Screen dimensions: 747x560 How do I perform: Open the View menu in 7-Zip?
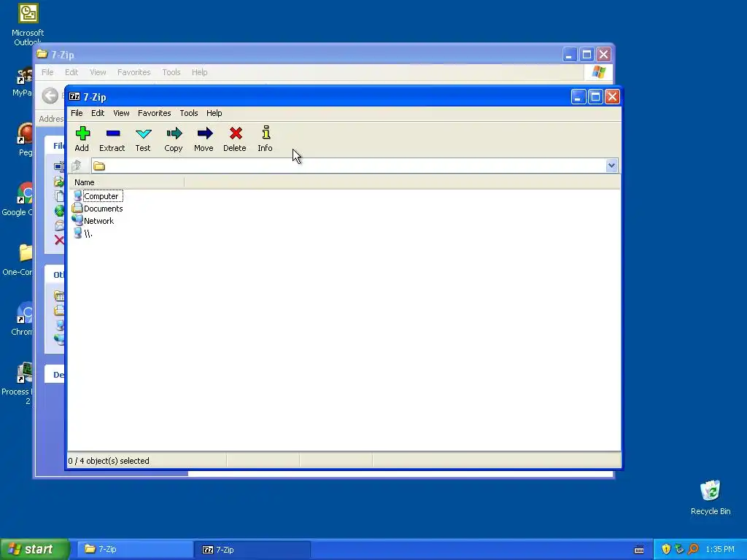pos(121,113)
